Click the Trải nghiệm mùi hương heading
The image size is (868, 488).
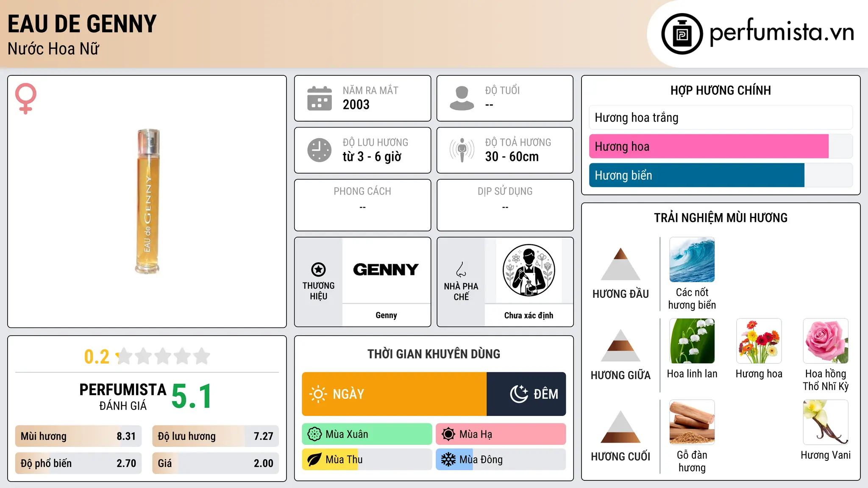point(721,218)
